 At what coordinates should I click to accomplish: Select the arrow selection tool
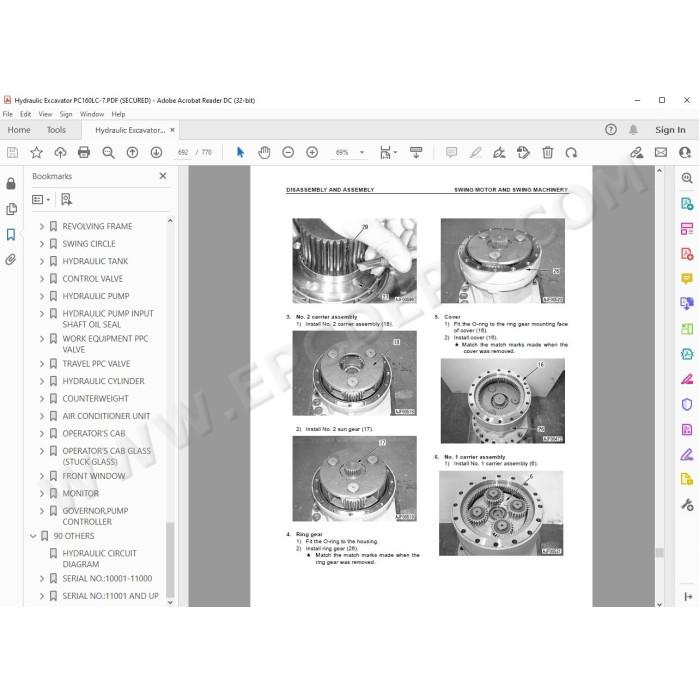click(x=240, y=152)
